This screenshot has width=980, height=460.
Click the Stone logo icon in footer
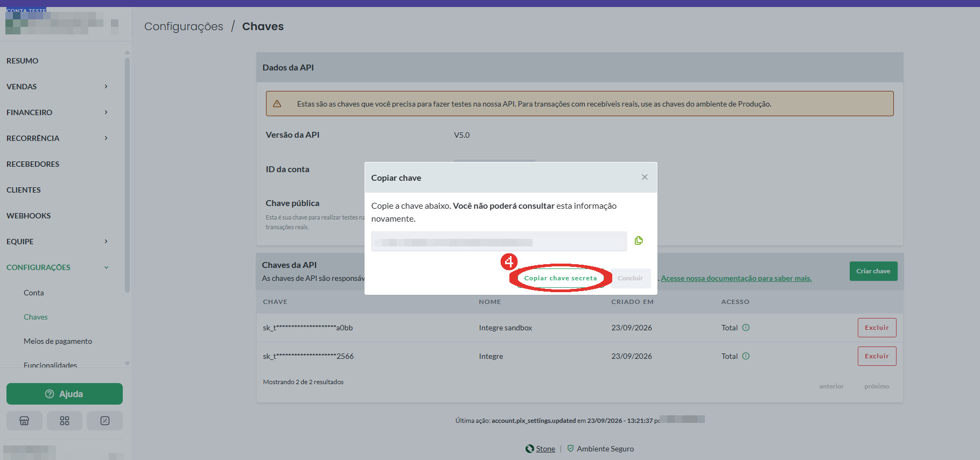530,449
